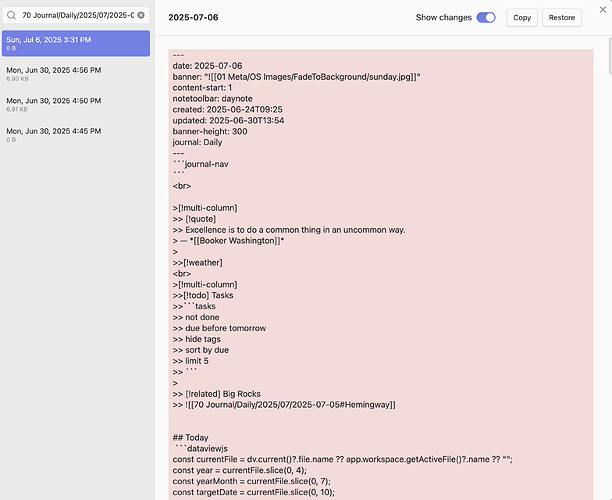The image size is (612, 500).
Task: Click the "[!related] Big Rocks" line
Action: tap(217, 394)
